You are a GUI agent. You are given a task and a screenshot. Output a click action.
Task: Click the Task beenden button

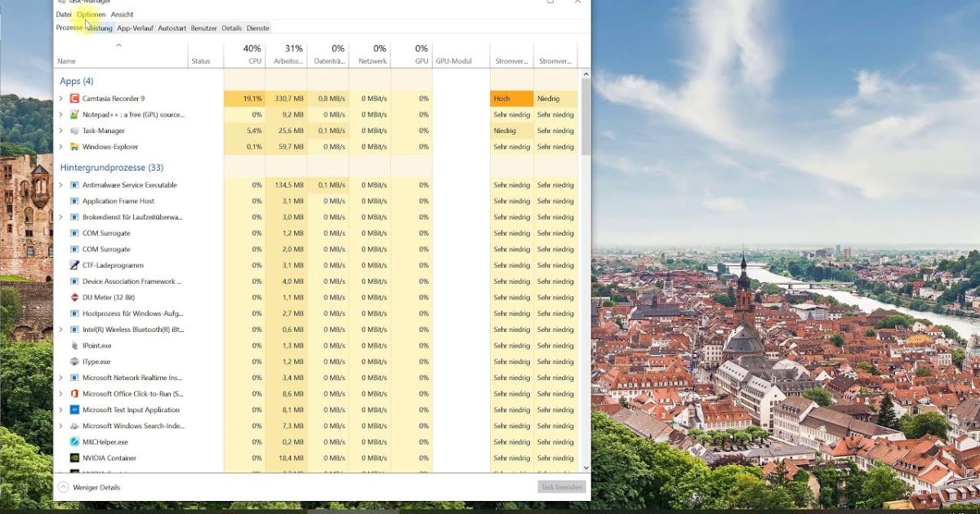[x=560, y=486]
